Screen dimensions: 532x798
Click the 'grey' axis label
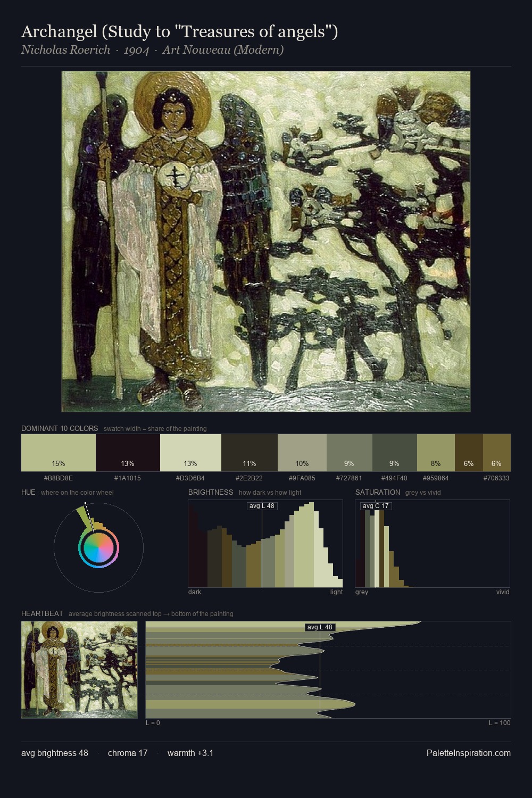[x=362, y=592]
